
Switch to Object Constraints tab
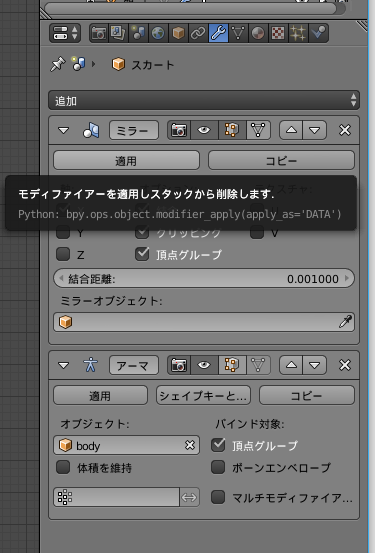click(x=198, y=33)
